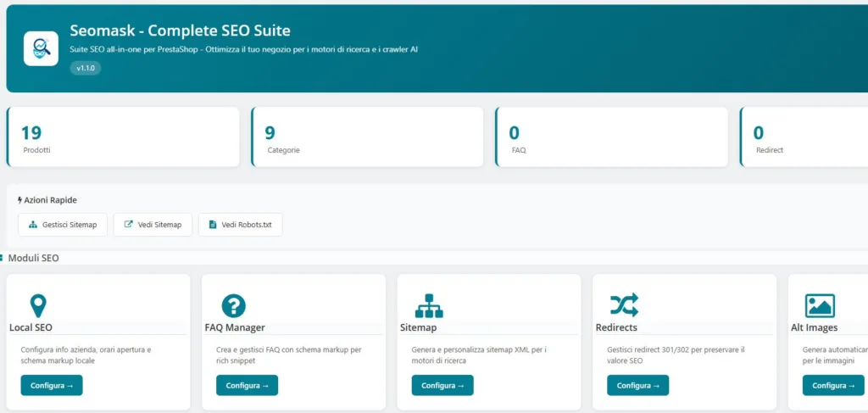868x413 pixels.
Task: Click the Moduli SEO section heading
Action: point(33,258)
